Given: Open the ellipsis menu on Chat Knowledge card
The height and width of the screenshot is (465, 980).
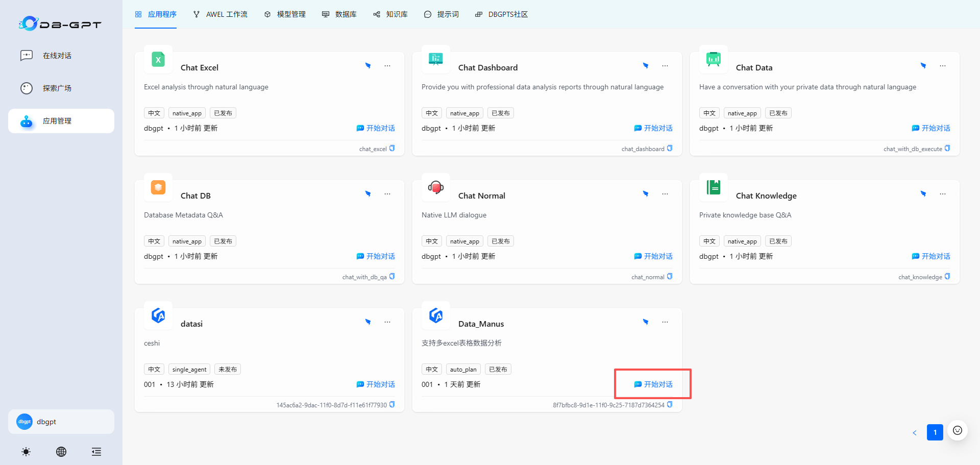Looking at the screenshot, I should (x=943, y=194).
